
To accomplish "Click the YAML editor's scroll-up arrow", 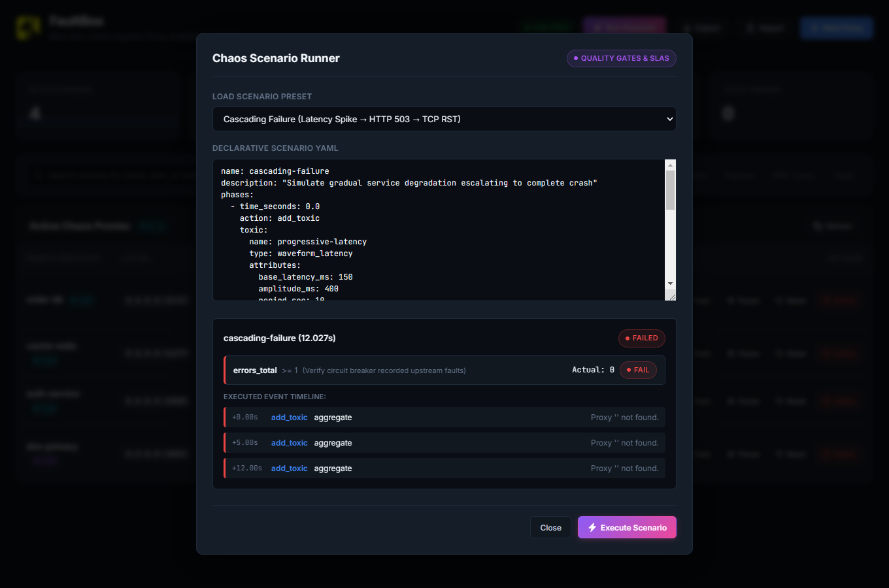I will pyautogui.click(x=670, y=165).
